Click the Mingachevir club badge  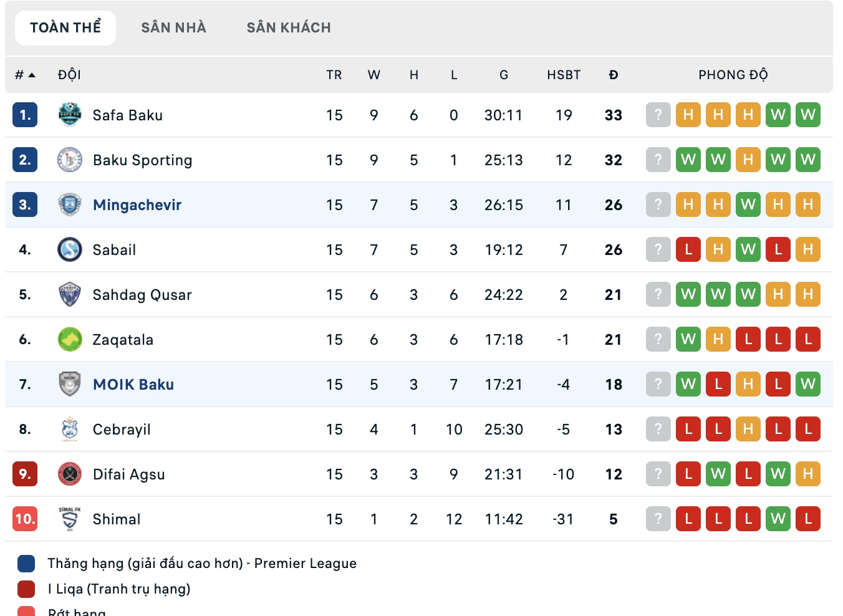pos(70,205)
